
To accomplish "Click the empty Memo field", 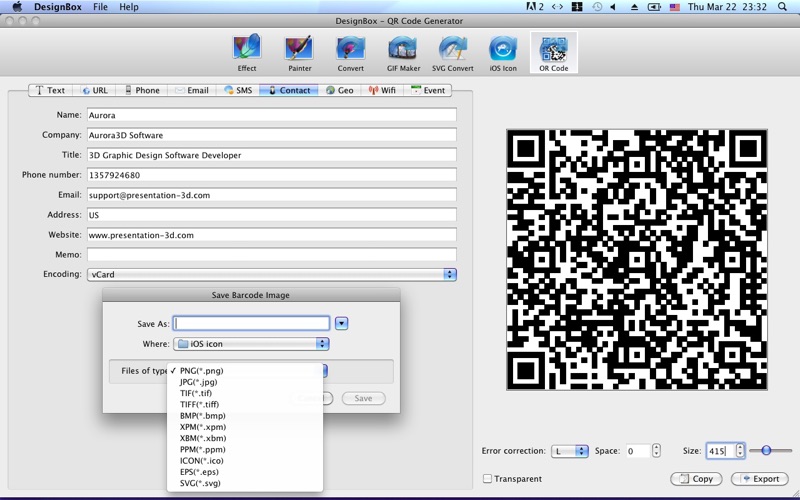I will tap(272, 255).
